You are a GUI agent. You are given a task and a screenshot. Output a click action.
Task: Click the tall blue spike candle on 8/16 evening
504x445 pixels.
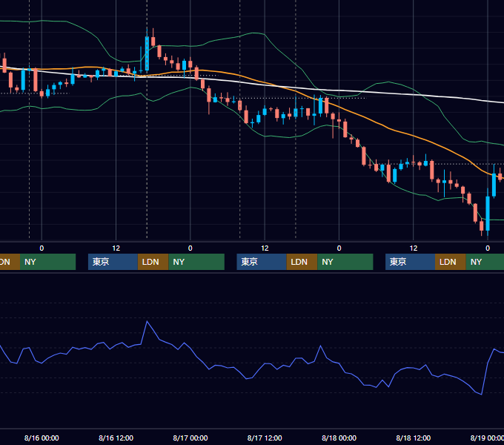pos(147,53)
